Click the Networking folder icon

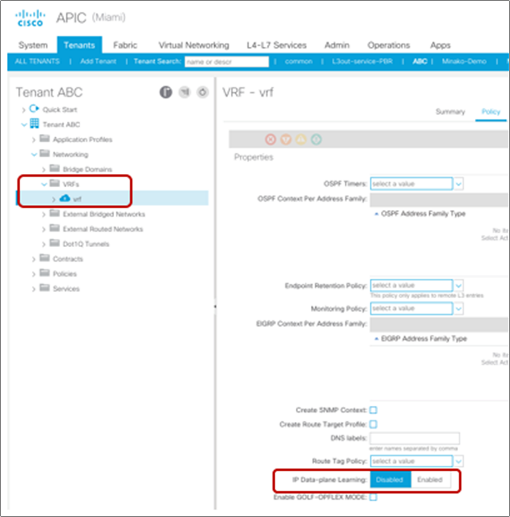[44, 153]
